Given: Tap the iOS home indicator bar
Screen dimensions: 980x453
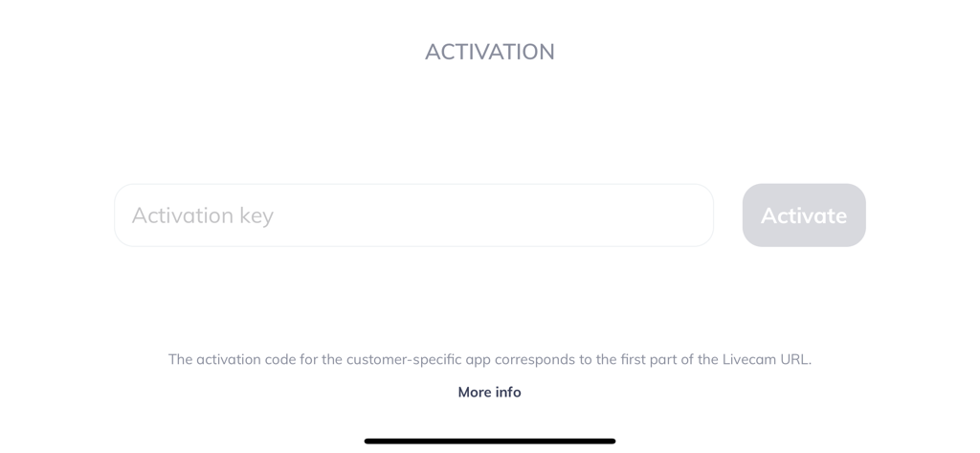Looking at the screenshot, I should point(490,442).
